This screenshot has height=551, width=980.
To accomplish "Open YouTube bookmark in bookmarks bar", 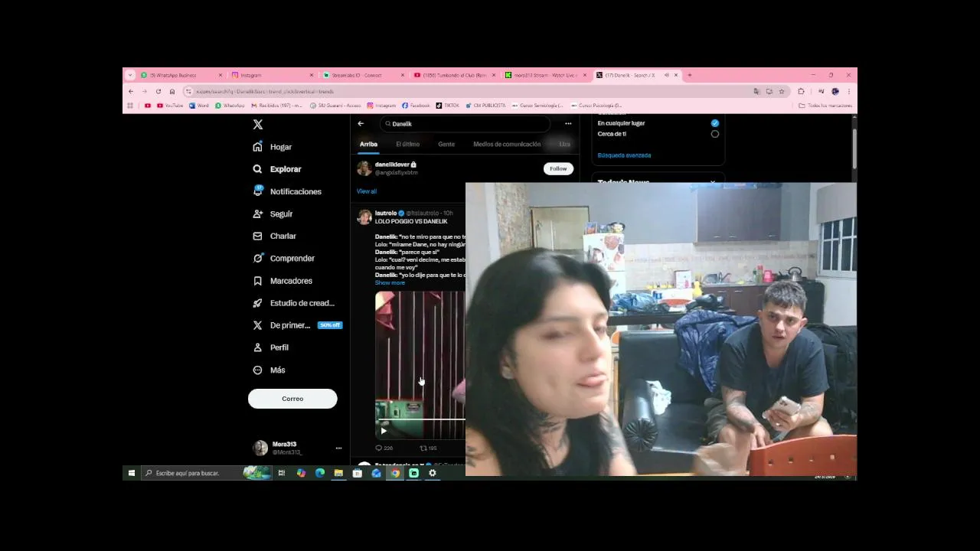I will (170, 106).
